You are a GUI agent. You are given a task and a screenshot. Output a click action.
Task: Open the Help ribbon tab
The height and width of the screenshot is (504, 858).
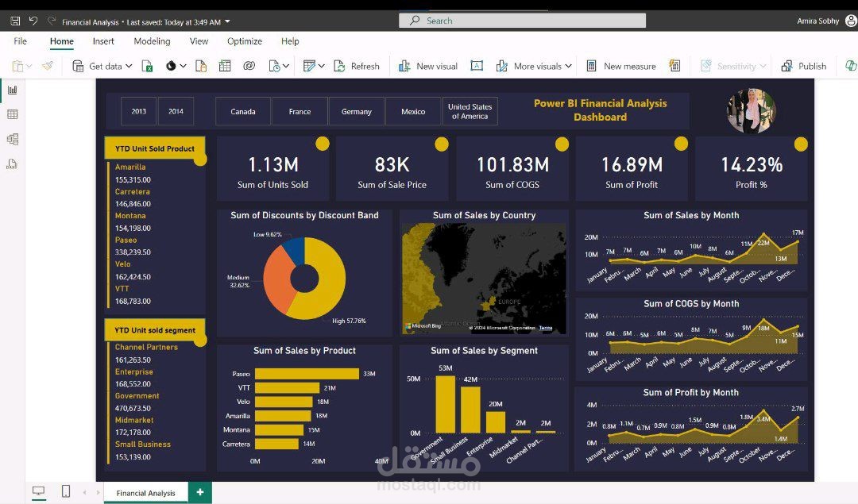[x=290, y=41]
